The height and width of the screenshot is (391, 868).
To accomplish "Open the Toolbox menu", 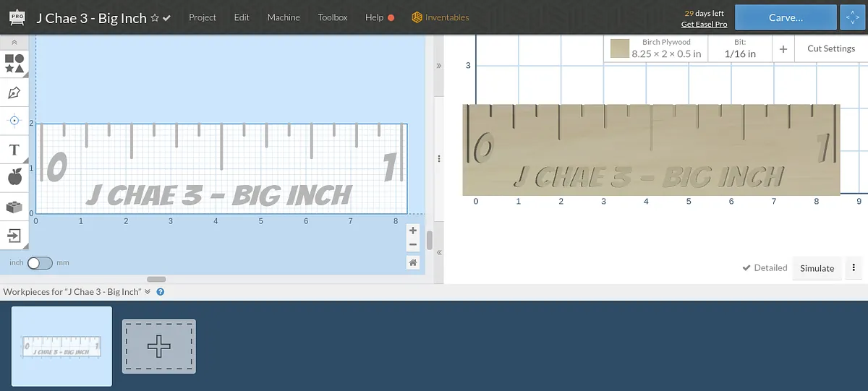I will point(333,17).
